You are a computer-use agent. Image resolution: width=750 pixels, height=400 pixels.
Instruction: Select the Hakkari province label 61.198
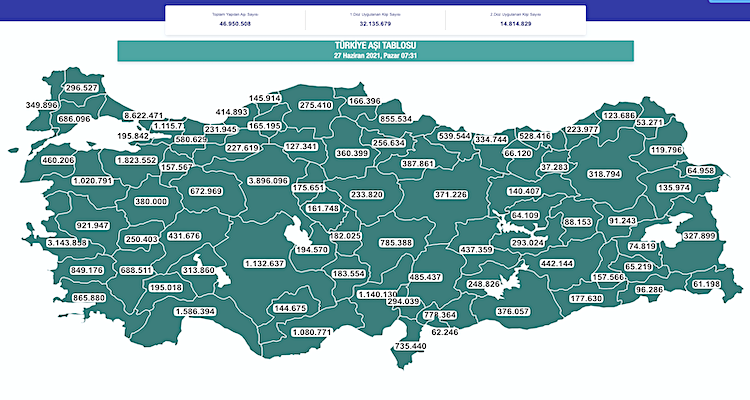tap(705, 285)
